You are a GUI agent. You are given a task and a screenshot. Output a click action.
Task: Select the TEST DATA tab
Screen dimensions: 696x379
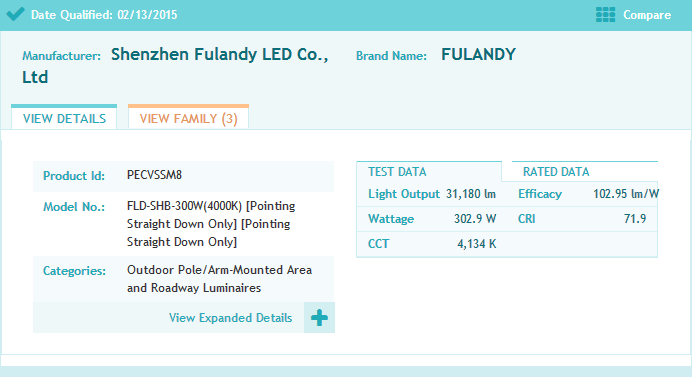tap(397, 172)
